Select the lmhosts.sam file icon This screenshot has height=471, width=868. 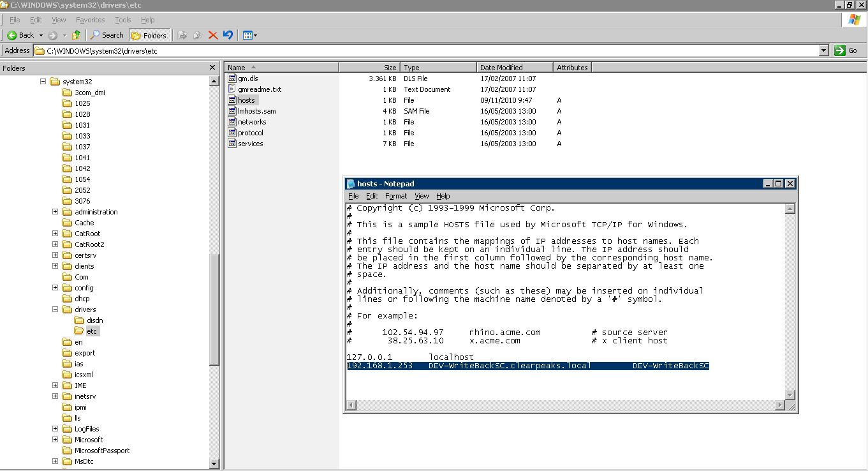pyautogui.click(x=232, y=111)
